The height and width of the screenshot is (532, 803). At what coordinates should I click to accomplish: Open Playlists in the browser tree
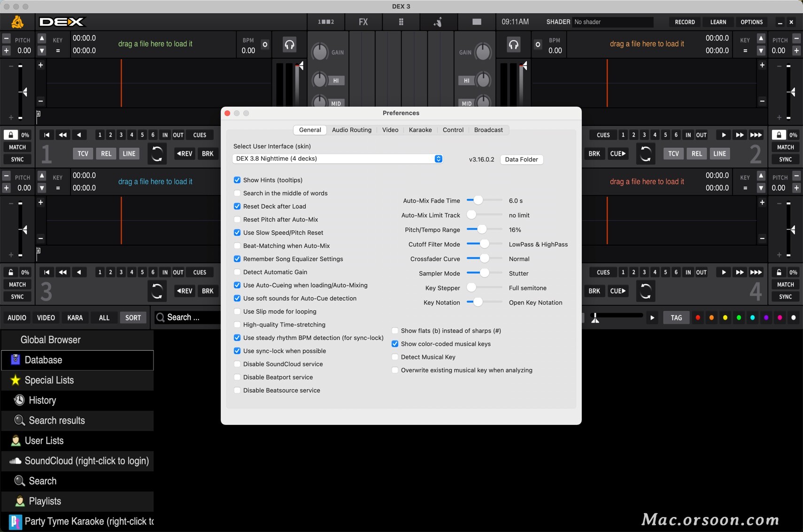[77, 501]
